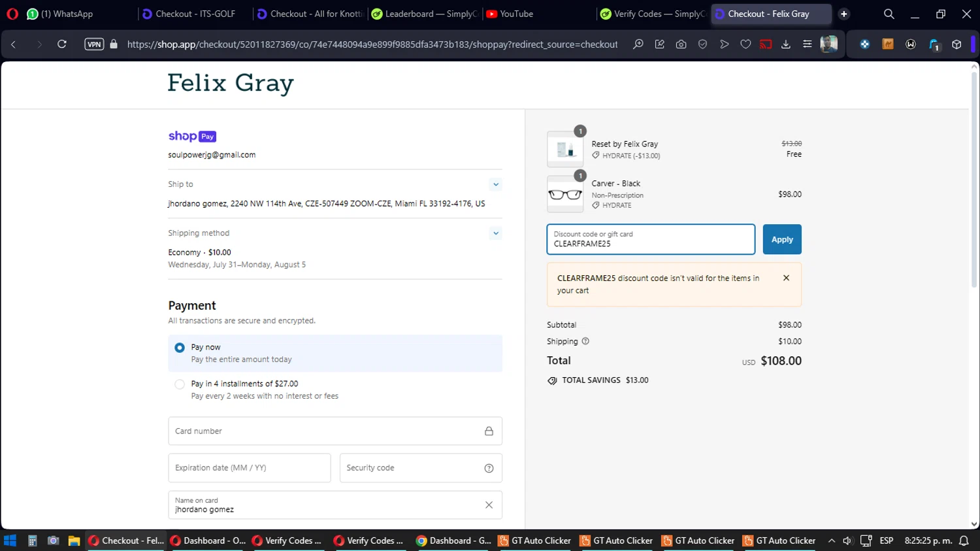980x551 pixels.
Task: Click the security code help question icon
Action: [x=489, y=468]
